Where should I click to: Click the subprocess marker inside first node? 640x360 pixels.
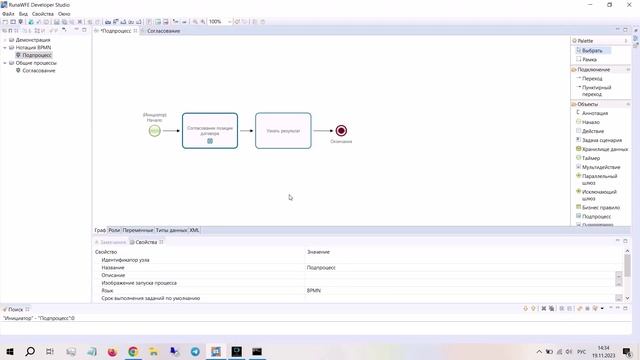point(210,141)
